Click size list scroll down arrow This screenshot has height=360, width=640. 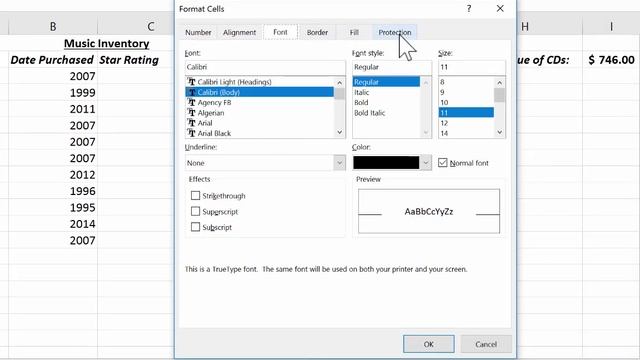[x=500, y=132]
